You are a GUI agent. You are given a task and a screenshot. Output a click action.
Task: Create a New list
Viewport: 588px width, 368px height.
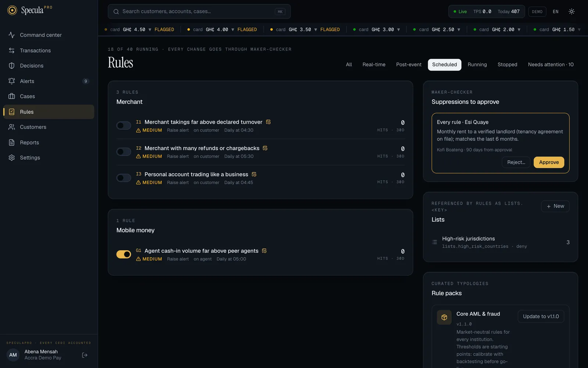(x=555, y=206)
